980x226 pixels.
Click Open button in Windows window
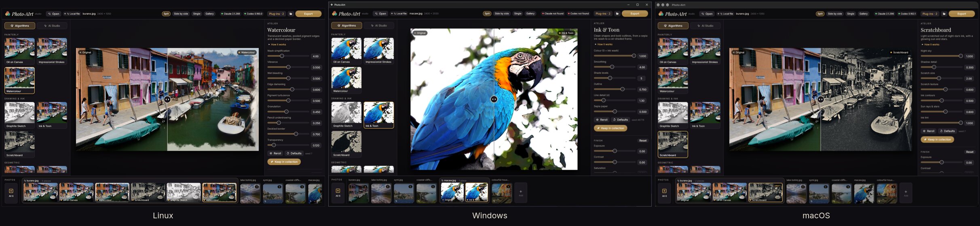click(x=380, y=13)
